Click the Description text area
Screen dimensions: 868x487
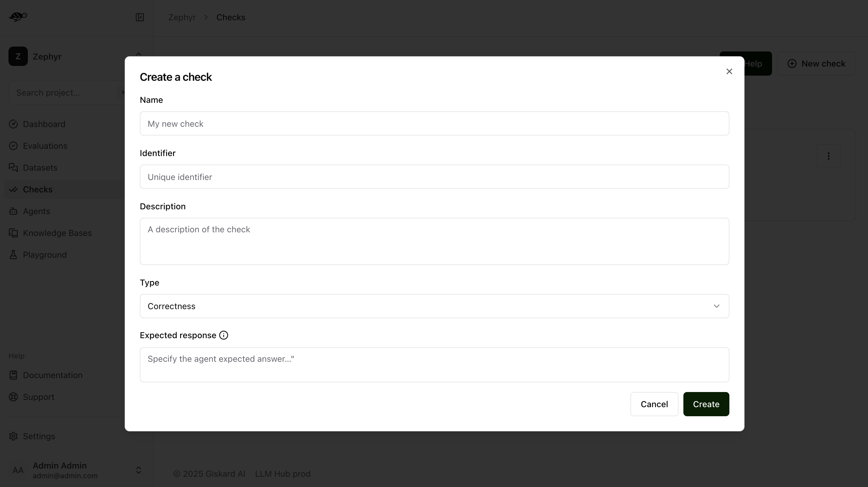tap(434, 241)
